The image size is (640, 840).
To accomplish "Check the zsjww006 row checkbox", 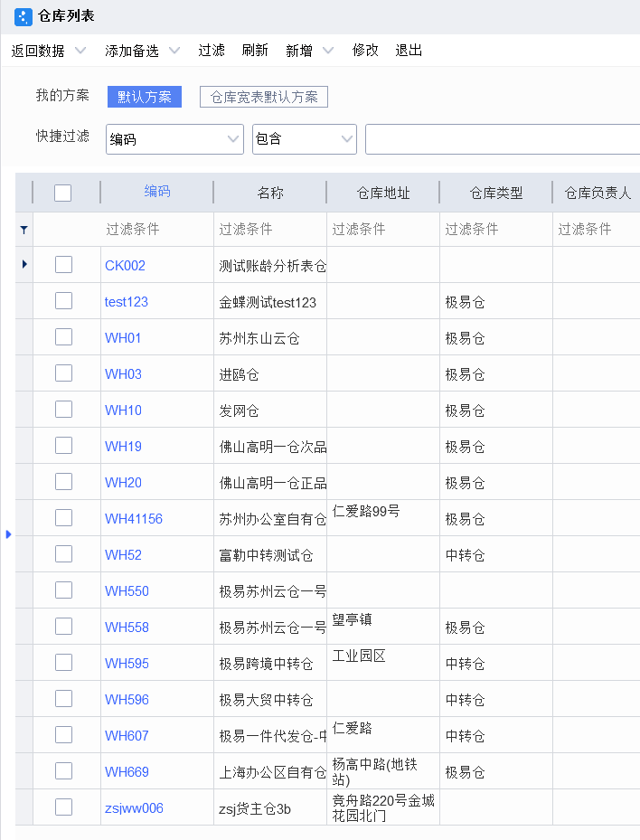I will click(64, 807).
